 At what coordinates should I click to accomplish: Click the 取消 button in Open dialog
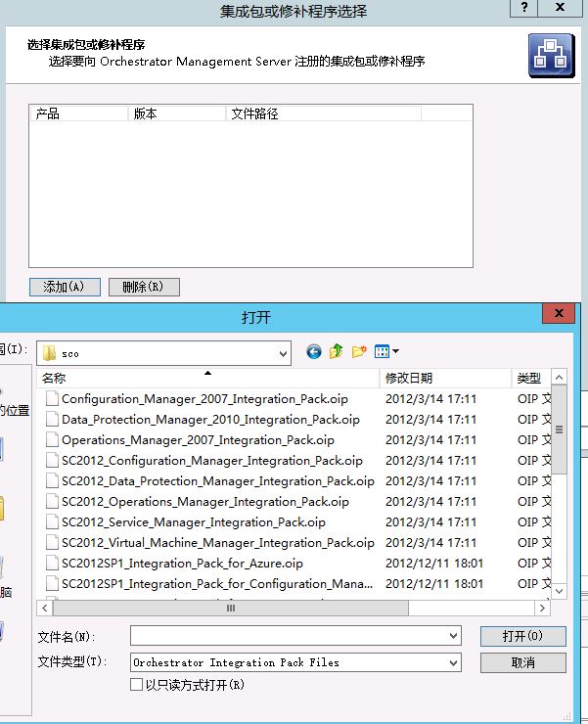[522, 663]
